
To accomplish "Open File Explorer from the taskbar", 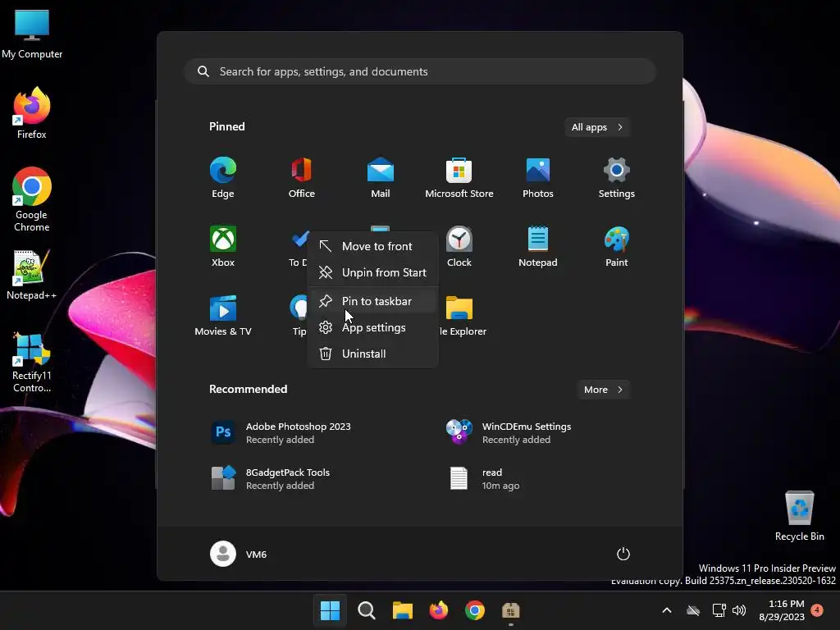I will 402,610.
